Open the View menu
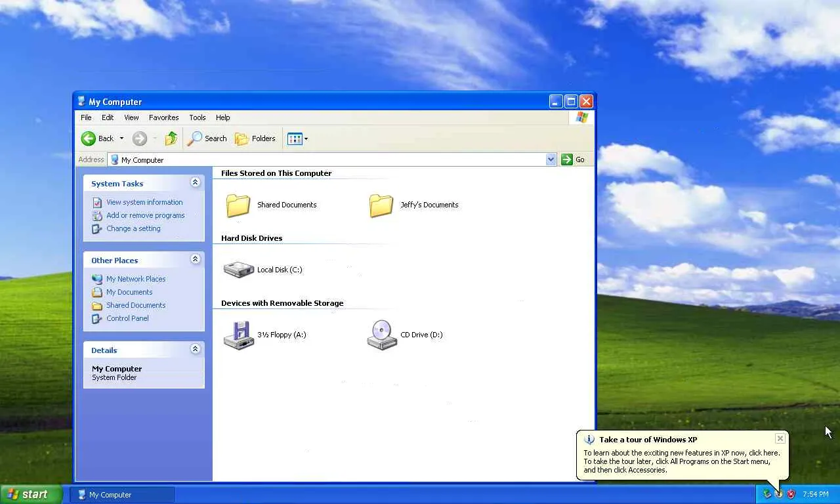Viewport: 840px width, 504px height. (131, 117)
